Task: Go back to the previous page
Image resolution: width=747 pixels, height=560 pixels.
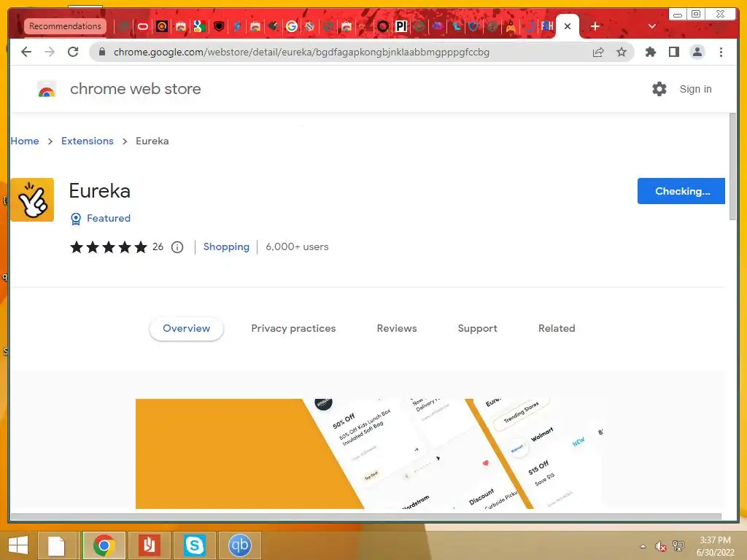Action: pos(26,52)
